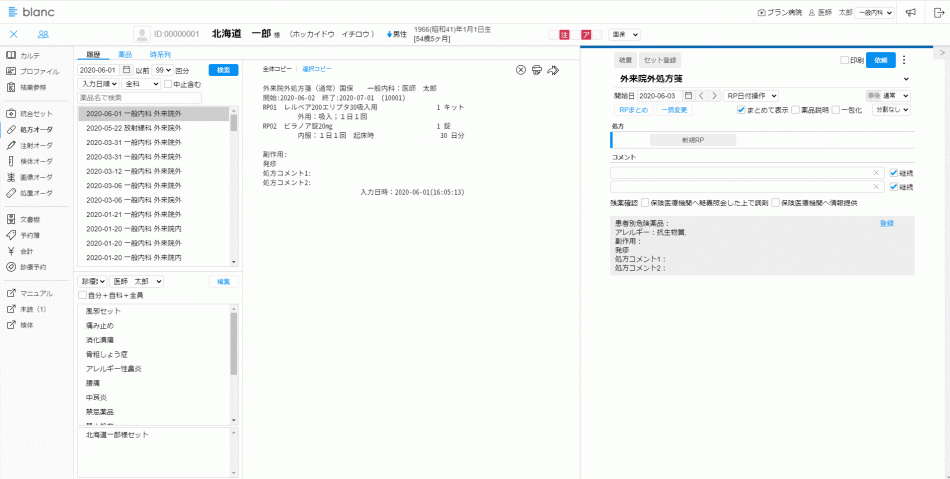
Task: Click the blue 検索 search button
Action: click(224, 70)
